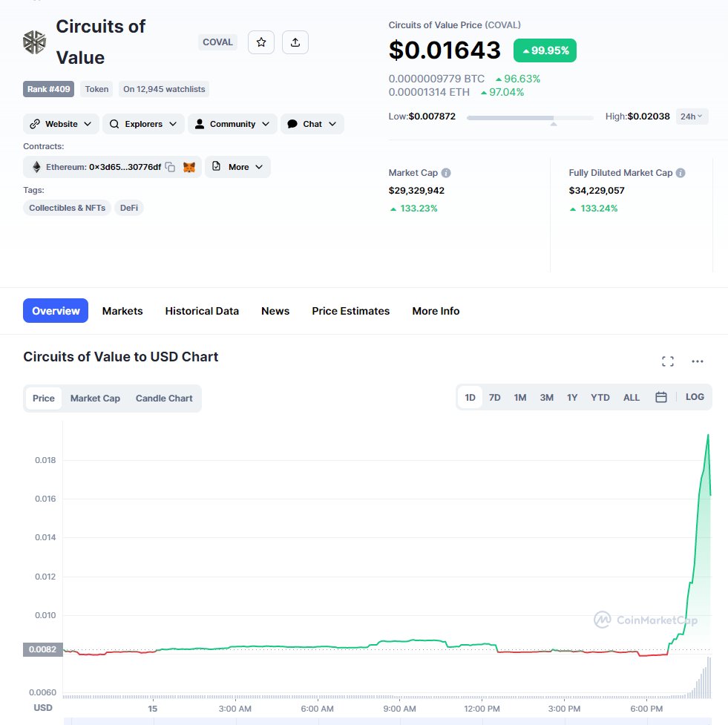Select the 1Y time range
728x725 pixels.
(572, 397)
